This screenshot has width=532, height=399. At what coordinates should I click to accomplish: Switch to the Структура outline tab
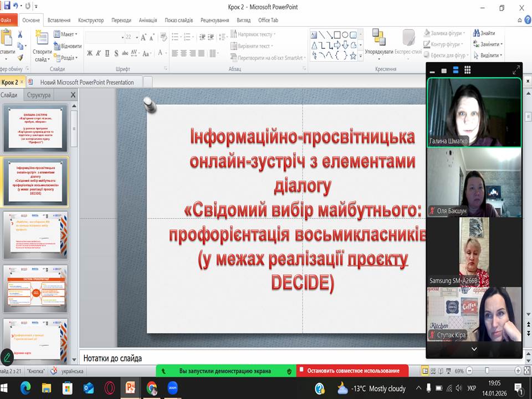39,95
